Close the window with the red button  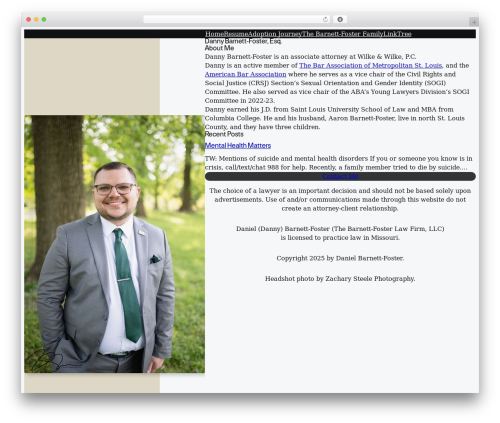coord(29,19)
